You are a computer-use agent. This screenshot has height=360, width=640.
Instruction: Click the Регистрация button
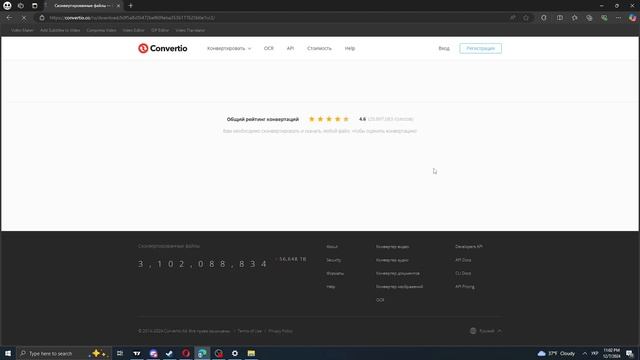click(x=480, y=48)
